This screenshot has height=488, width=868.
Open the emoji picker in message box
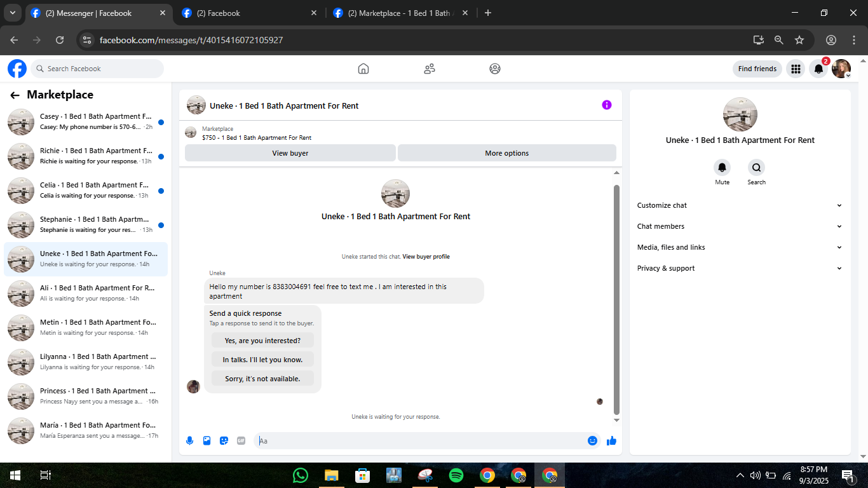point(592,440)
